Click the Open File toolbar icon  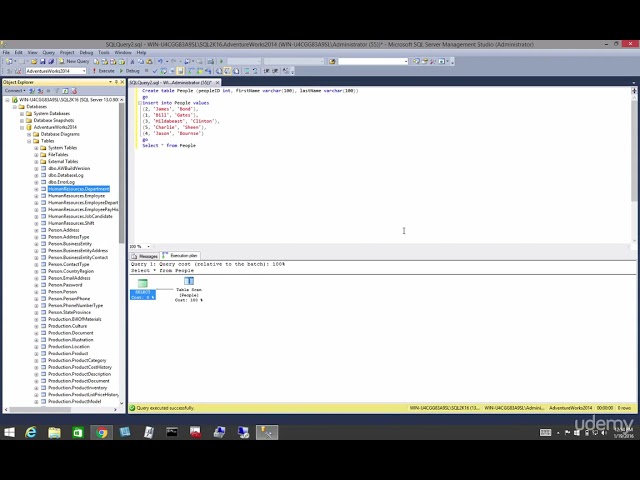[x=34, y=61]
